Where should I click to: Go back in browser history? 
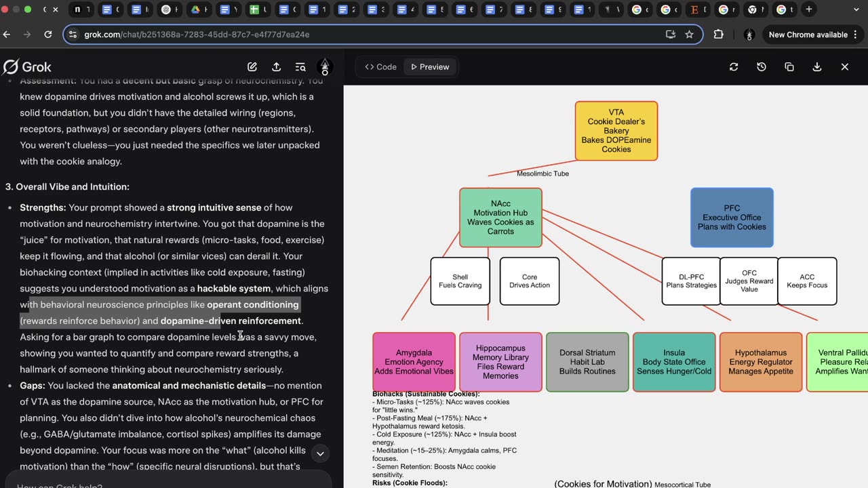tap(7, 35)
